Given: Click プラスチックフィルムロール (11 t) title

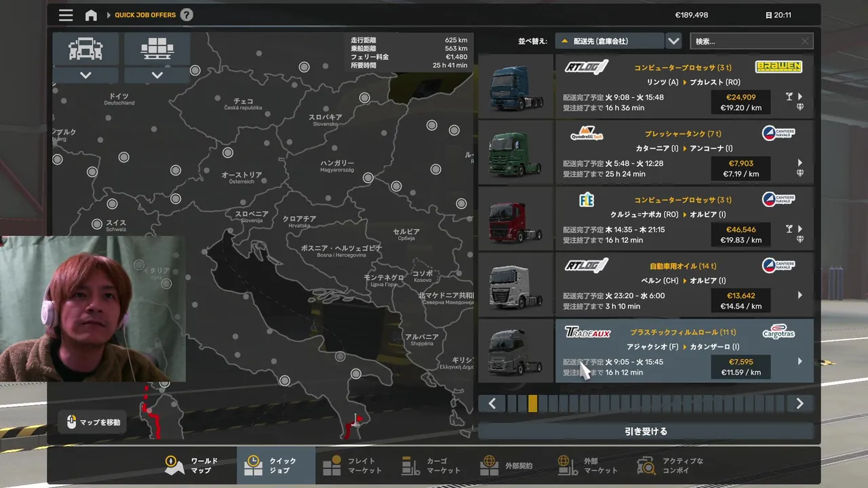Looking at the screenshot, I should pyautogui.click(x=683, y=332).
